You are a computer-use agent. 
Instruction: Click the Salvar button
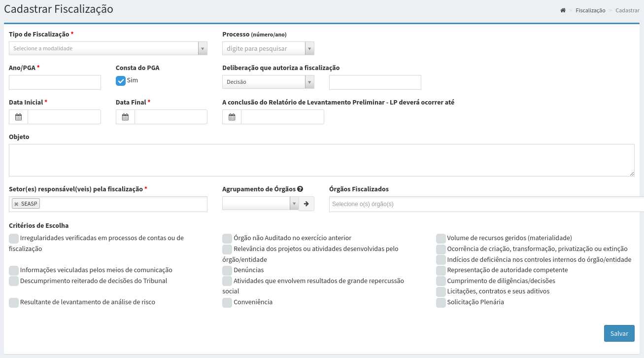pos(619,333)
